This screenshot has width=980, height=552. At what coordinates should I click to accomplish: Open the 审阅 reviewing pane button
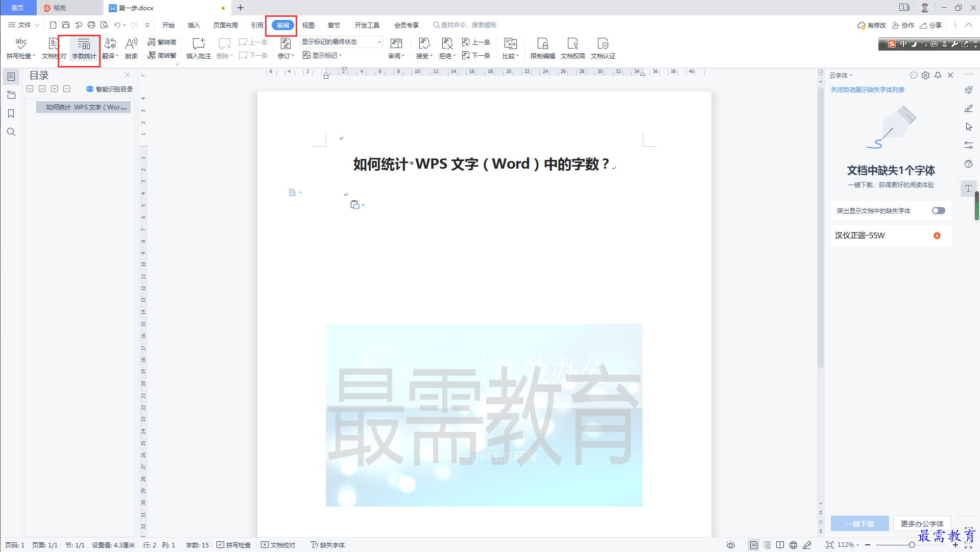tap(396, 49)
